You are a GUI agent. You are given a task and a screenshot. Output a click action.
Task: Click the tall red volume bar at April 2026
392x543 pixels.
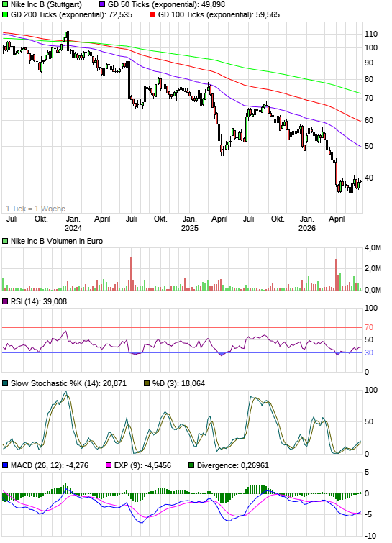pyautogui.click(x=336, y=275)
